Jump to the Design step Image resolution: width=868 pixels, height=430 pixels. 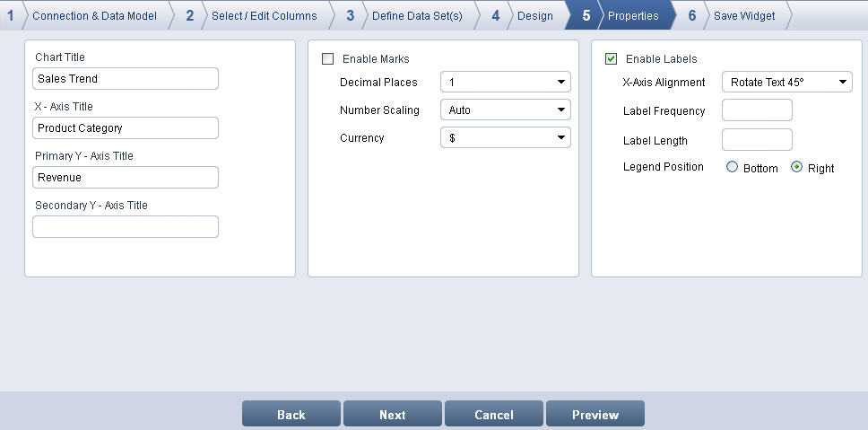coord(534,15)
